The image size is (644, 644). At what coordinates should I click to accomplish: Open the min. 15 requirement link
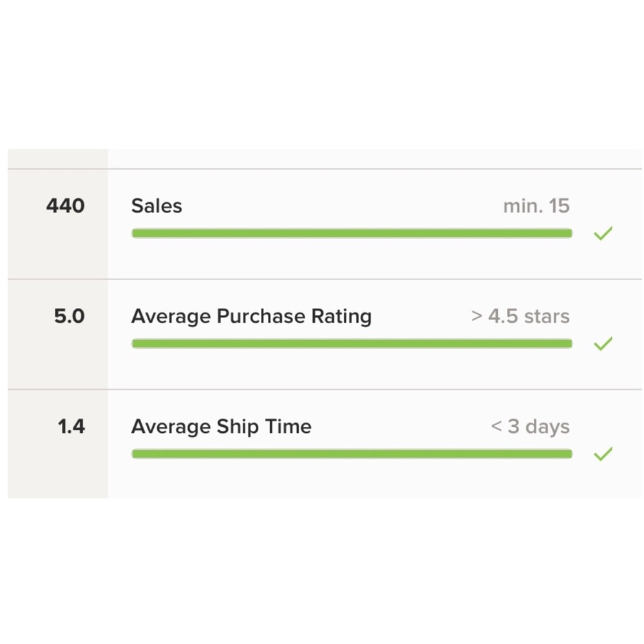(x=537, y=205)
